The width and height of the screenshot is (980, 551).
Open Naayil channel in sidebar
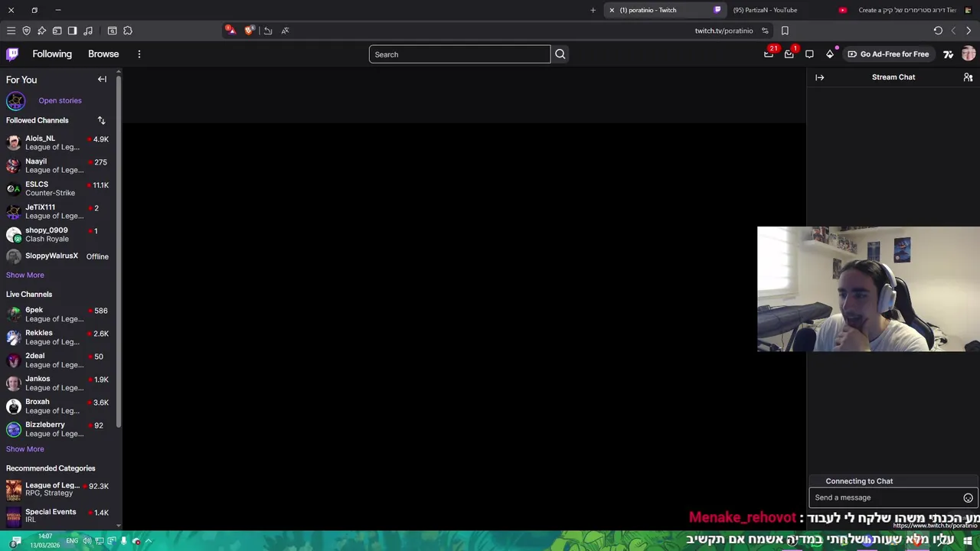tap(58, 165)
